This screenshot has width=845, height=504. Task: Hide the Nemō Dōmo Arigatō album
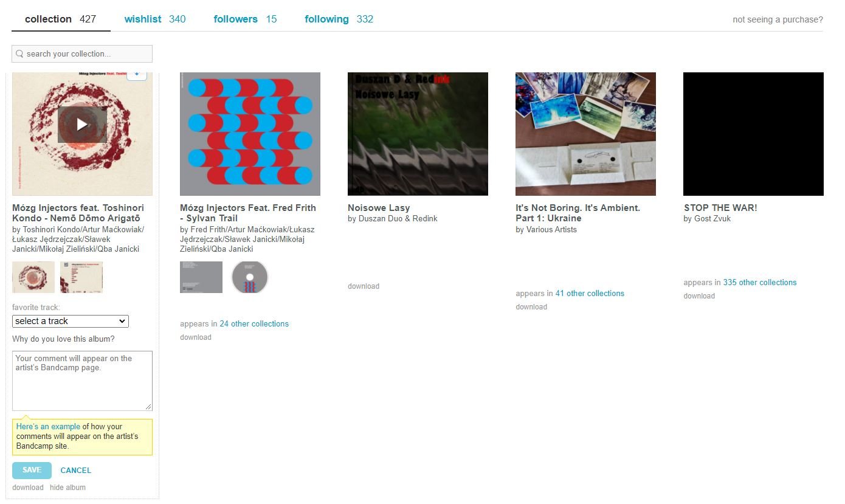pos(67,488)
